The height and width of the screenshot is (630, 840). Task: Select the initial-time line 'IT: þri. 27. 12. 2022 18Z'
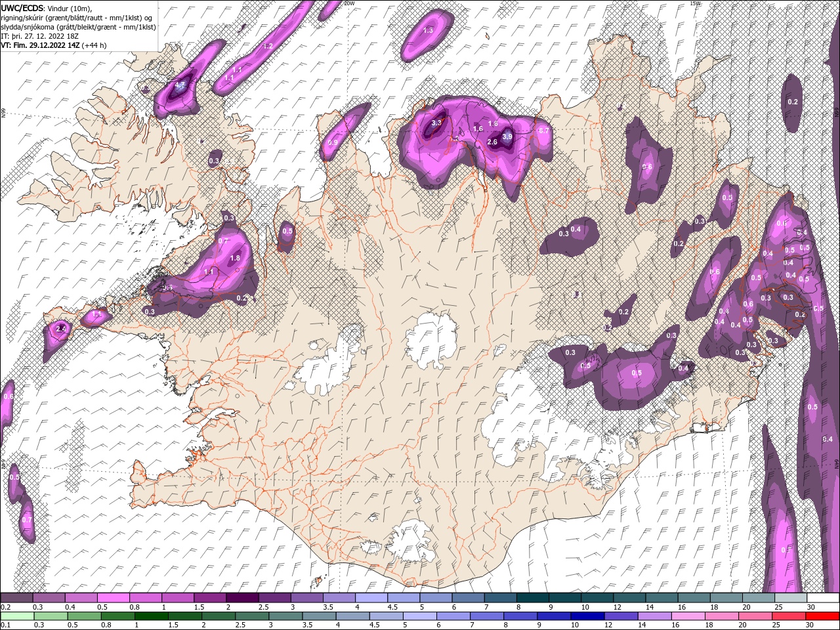pos(39,36)
